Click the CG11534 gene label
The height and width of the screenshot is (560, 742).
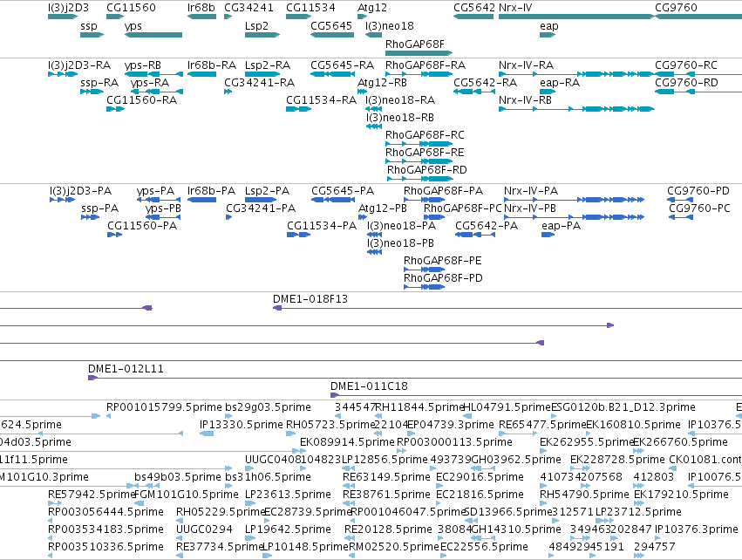tap(310, 8)
